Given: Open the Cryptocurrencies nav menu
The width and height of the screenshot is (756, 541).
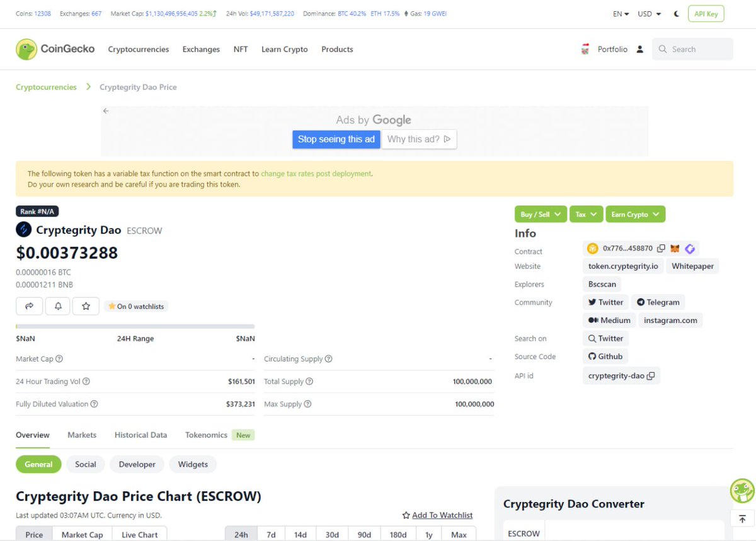Looking at the screenshot, I should [139, 49].
